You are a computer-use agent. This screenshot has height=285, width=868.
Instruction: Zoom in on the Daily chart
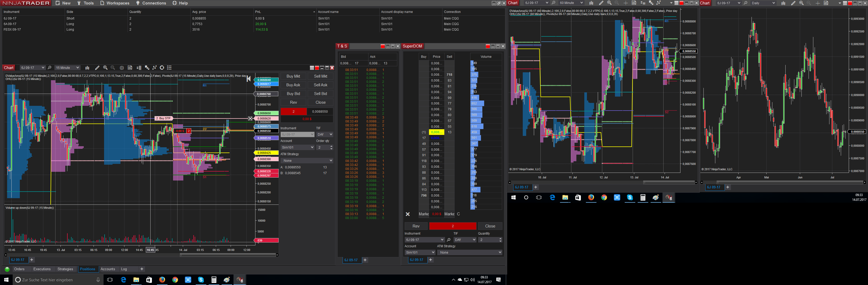coord(801,3)
